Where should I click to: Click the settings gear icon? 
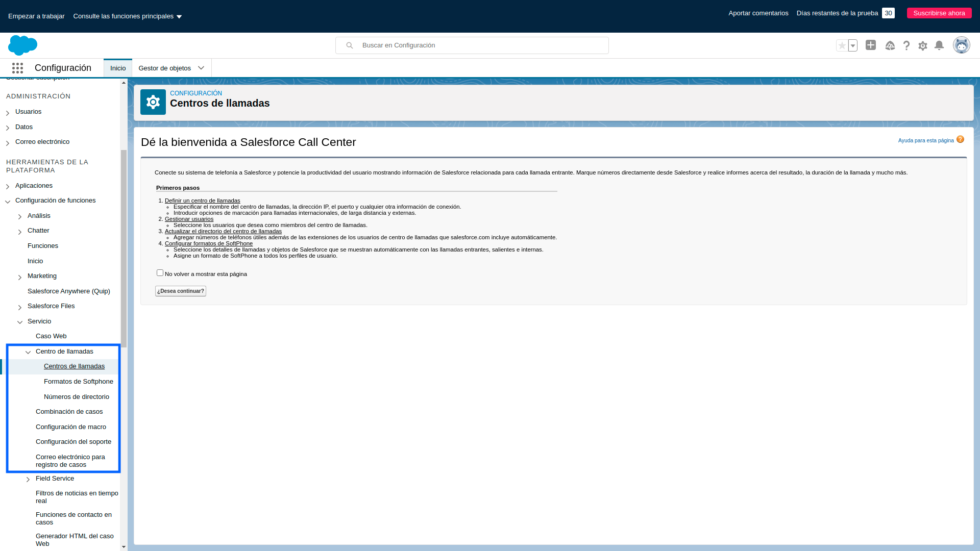tap(923, 45)
